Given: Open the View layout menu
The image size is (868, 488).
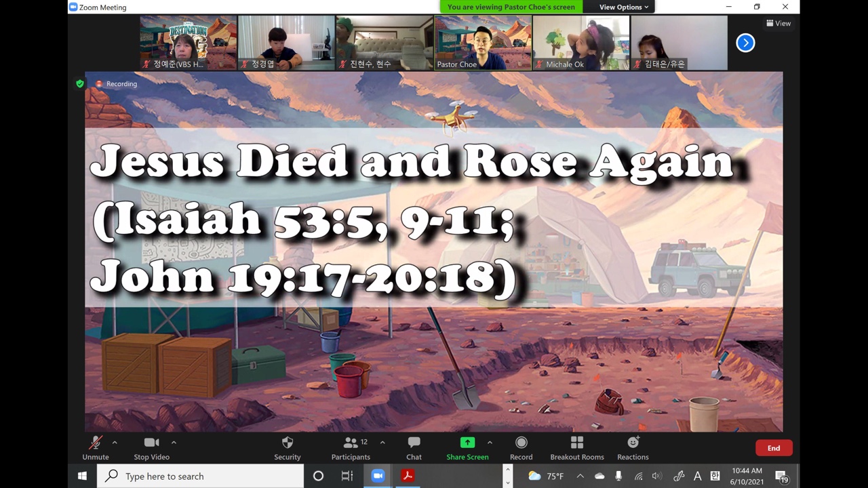Looking at the screenshot, I should pyautogui.click(x=778, y=23).
